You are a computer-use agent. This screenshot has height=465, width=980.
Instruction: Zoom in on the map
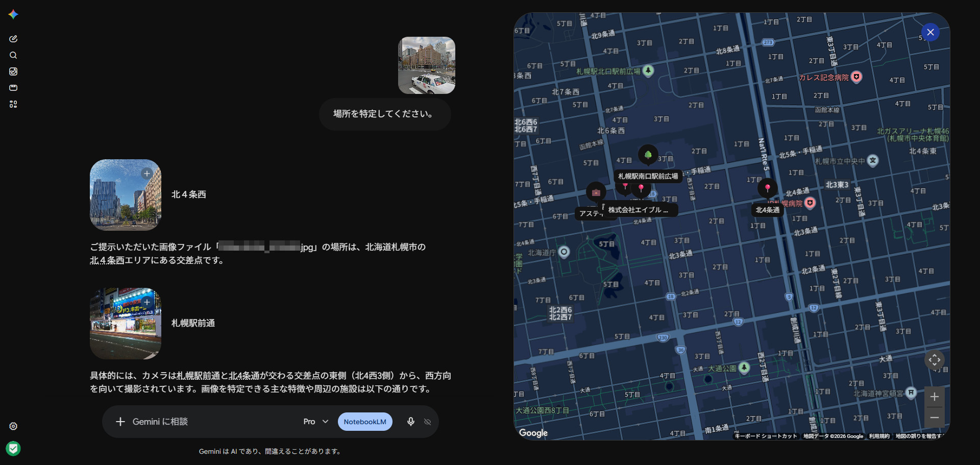935,397
